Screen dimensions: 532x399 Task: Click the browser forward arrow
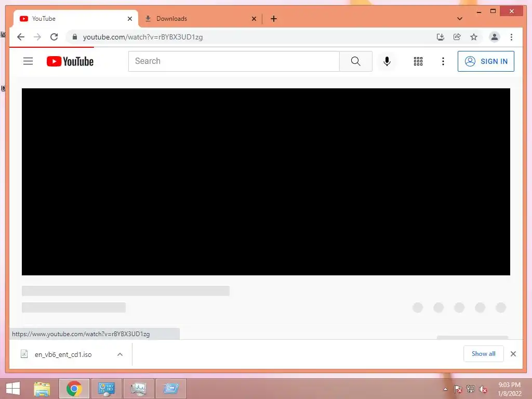[37, 37]
